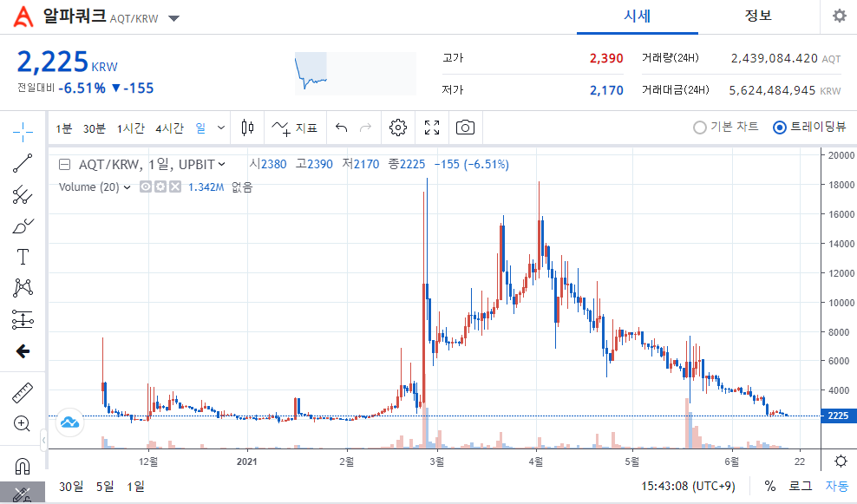Hide the Volume indicator eye icon
This screenshot has height=504, width=857.
pyautogui.click(x=146, y=187)
